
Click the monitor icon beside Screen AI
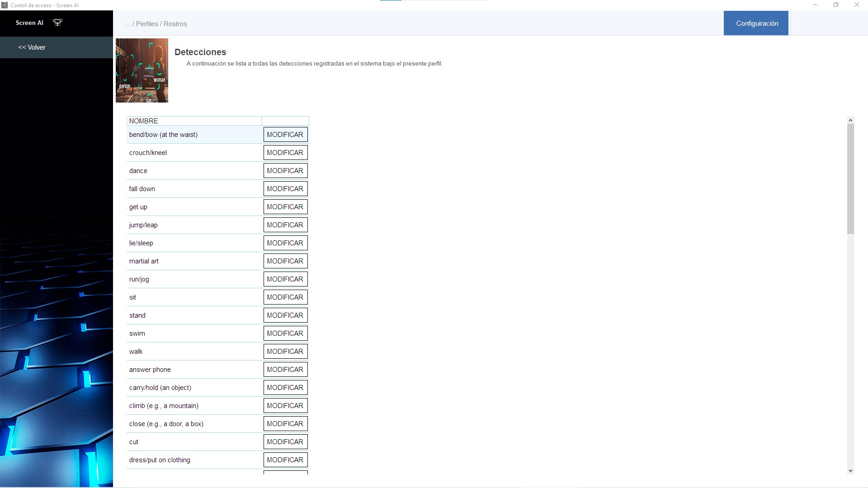click(57, 23)
